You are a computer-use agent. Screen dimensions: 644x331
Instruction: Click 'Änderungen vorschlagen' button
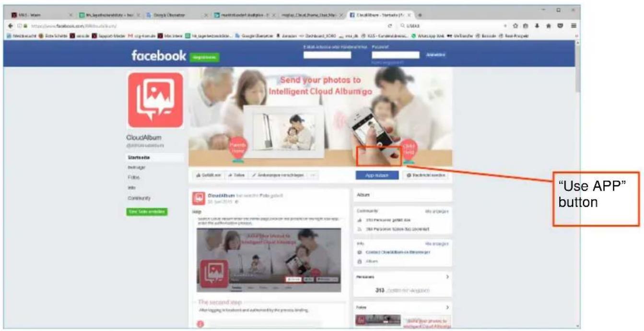click(278, 176)
